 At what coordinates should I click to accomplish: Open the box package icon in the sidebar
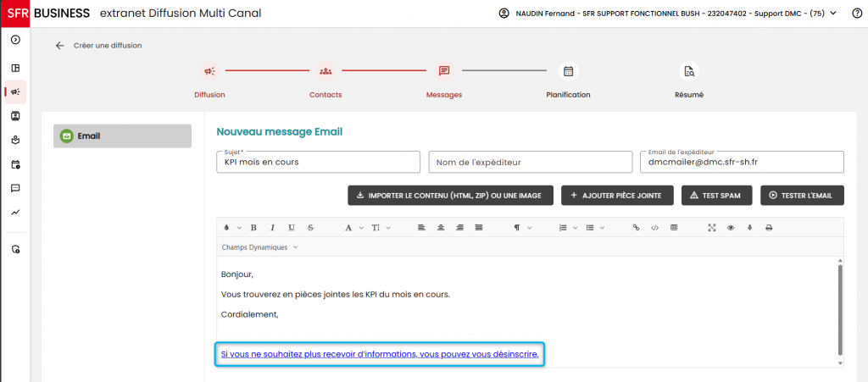coord(15,141)
